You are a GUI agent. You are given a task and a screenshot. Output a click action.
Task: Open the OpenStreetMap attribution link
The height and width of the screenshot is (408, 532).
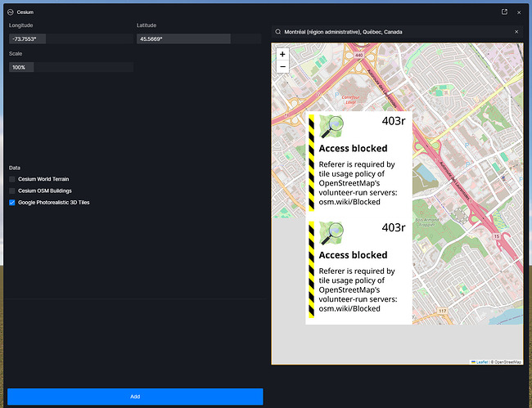click(507, 361)
